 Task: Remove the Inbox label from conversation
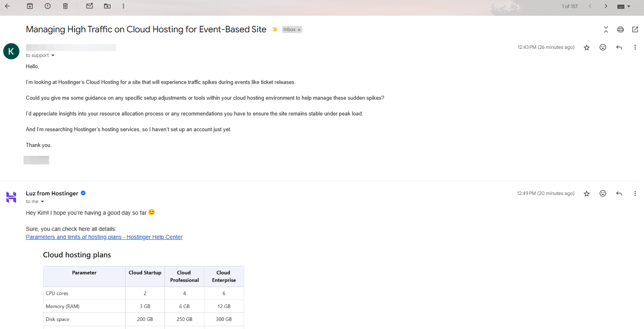(299, 30)
